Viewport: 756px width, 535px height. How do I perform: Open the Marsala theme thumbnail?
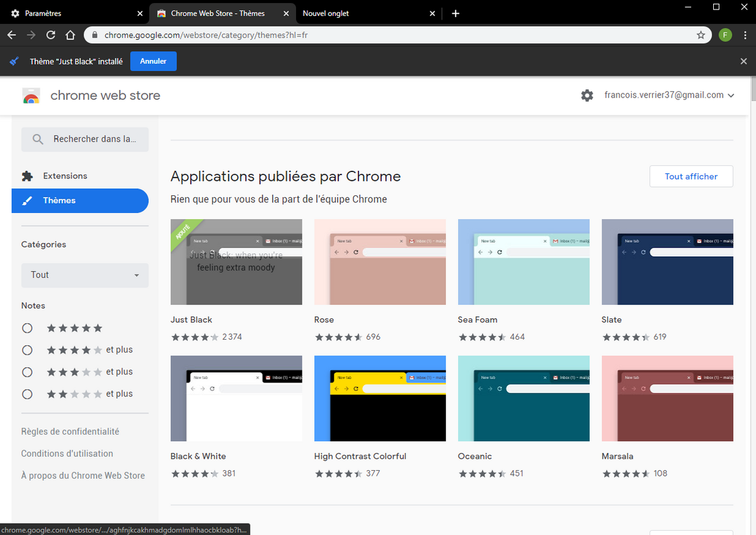(x=667, y=398)
